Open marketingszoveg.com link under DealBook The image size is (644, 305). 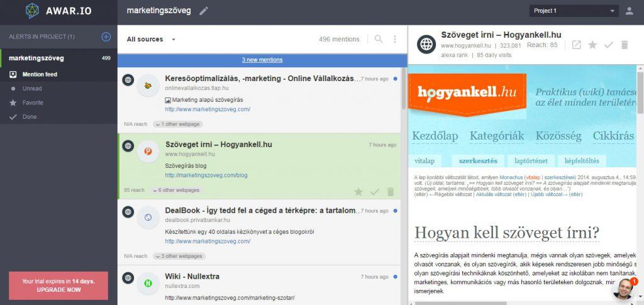tap(208, 241)
